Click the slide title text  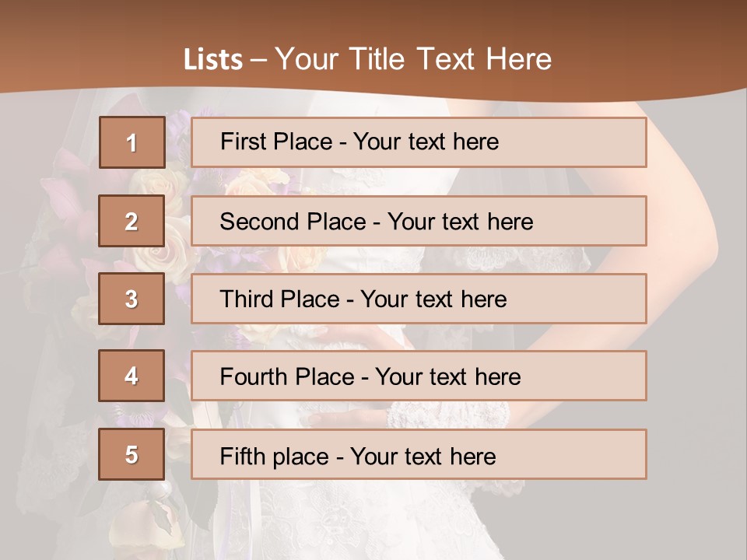click(368, 59)
